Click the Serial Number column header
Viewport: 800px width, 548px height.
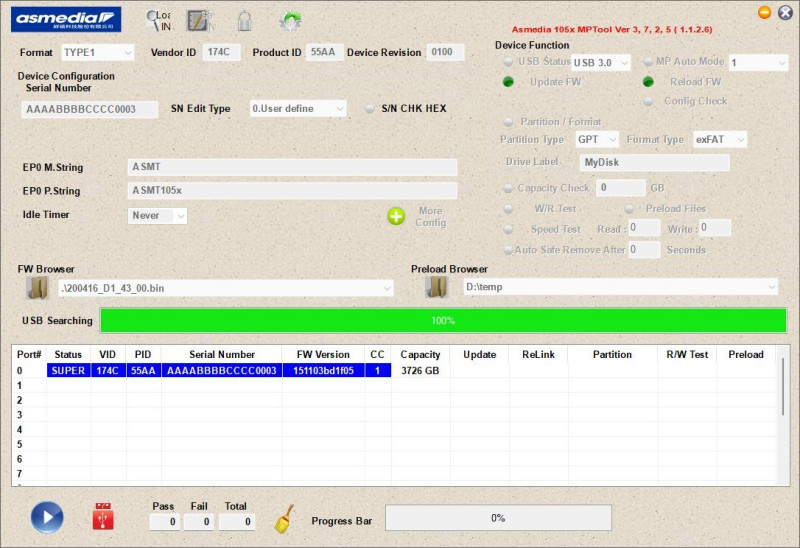pyautogui.click(x=221, y=355)
